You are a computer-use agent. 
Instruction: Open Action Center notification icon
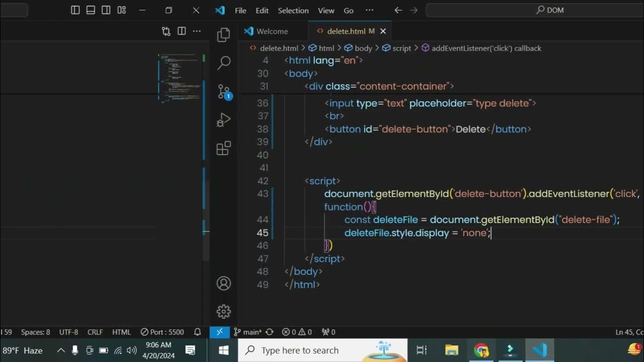[190, 350]
